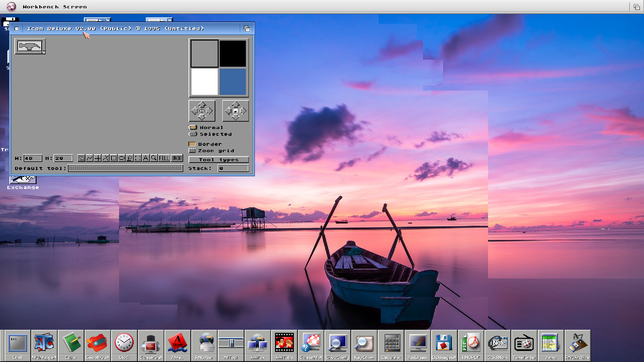Screen dimensions: 644x362
Task: Toggle the Border option
Action: tap(192, 144)
